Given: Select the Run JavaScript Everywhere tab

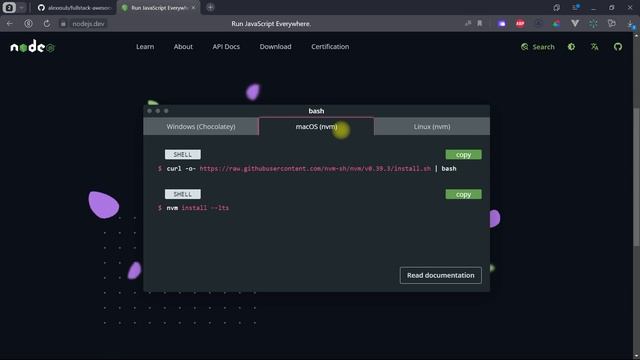Looking at the screenshot, I should click(x=158, y=7).
